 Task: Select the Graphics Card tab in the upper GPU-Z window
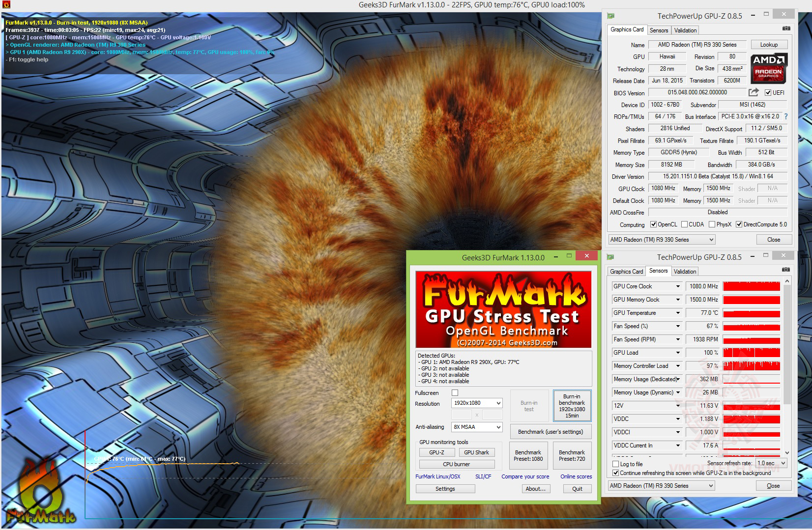(627, 29)
